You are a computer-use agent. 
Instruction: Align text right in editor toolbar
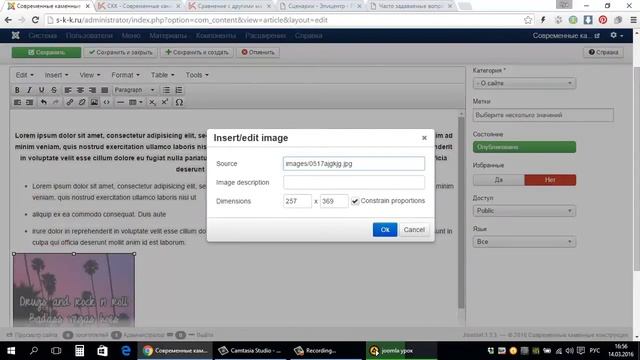(x=92, y=90)
